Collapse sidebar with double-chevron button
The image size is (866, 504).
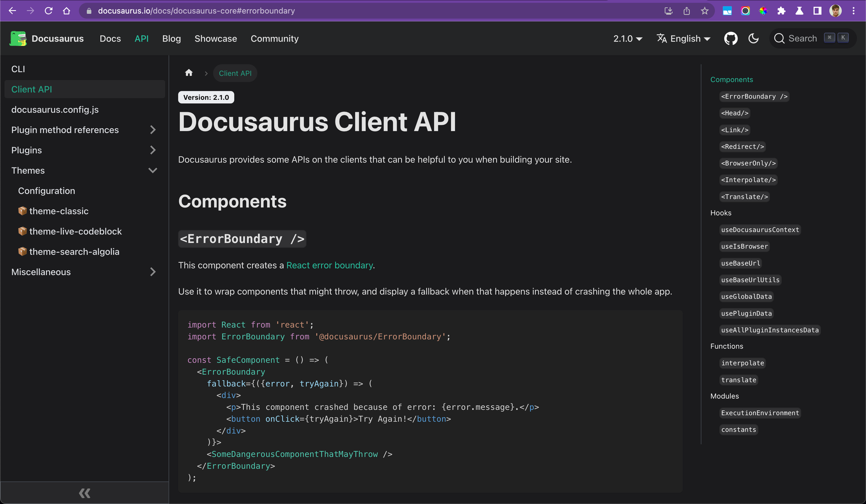click(x=85, y=493)
